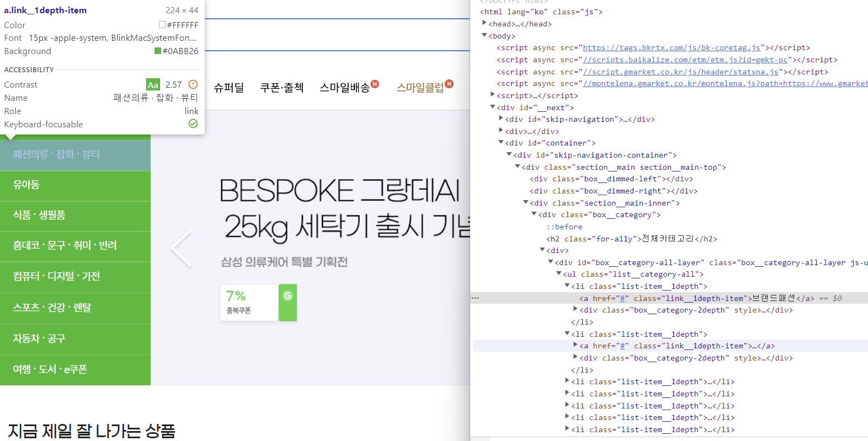Select the 식품 · 생필품 category
Image resolution: width=868 pixels, height=441 pixels.
75,216
